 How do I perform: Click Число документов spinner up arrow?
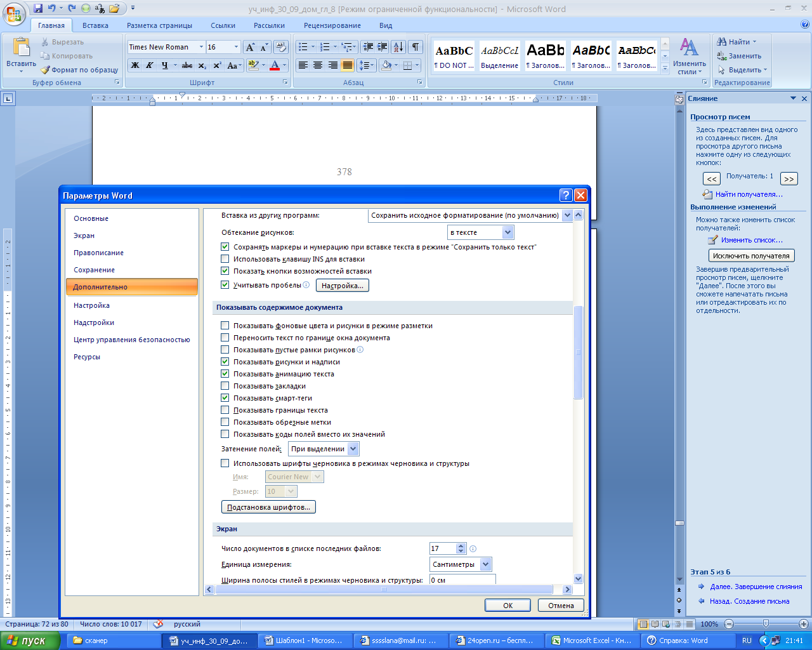tap(461, 546)
